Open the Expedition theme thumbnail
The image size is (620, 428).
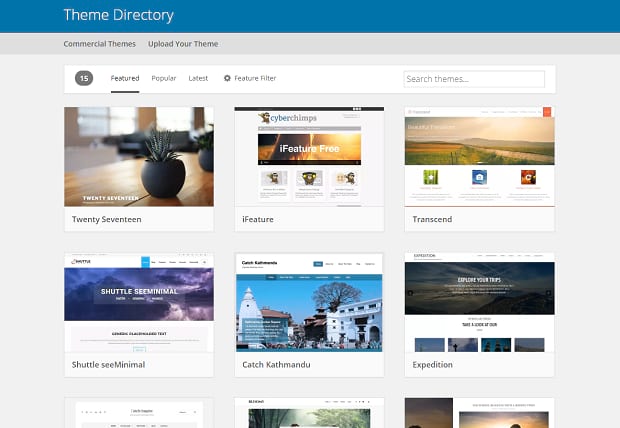click(x=480, y=303)
